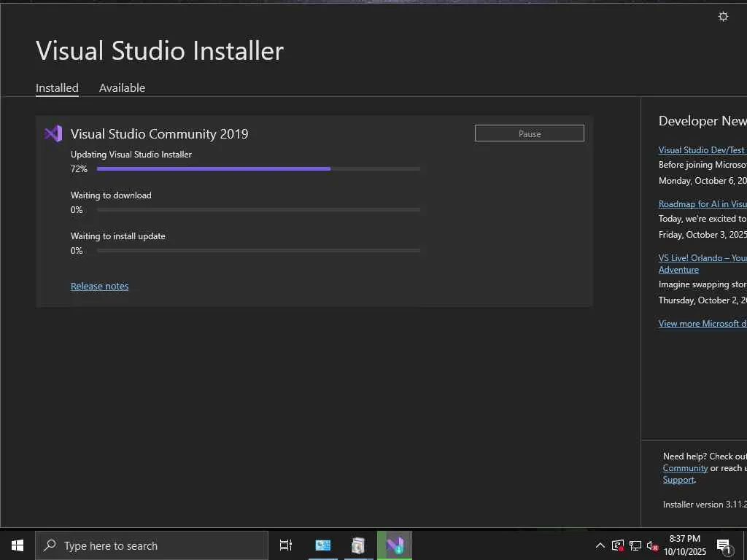Open the Roadmap for AI news link
This screenshot has height=560, width=747.
tap(703, 204)
